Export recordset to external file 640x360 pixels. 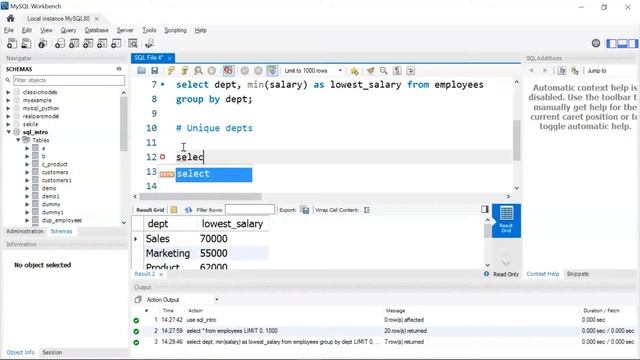(305, 210)
